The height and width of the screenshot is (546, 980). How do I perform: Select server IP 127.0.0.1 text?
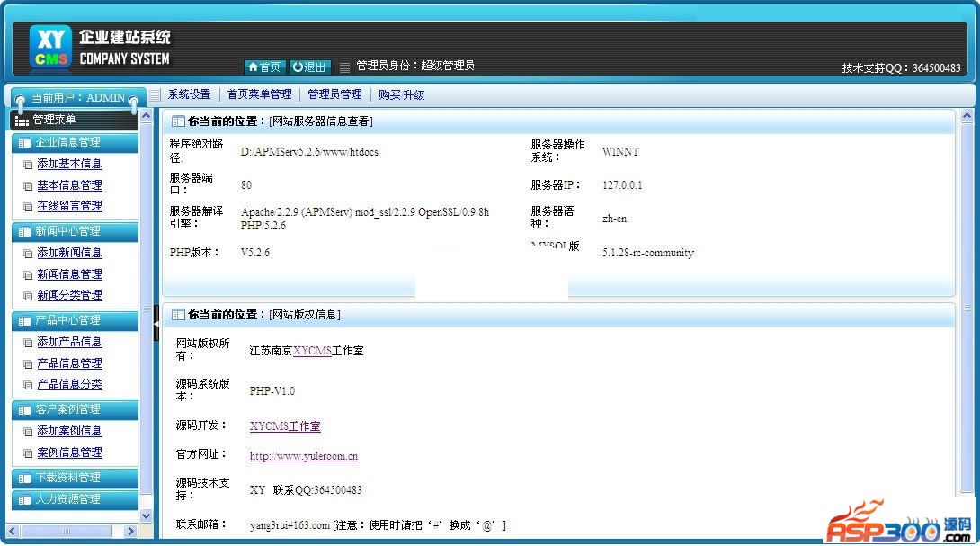coord(622,185)
